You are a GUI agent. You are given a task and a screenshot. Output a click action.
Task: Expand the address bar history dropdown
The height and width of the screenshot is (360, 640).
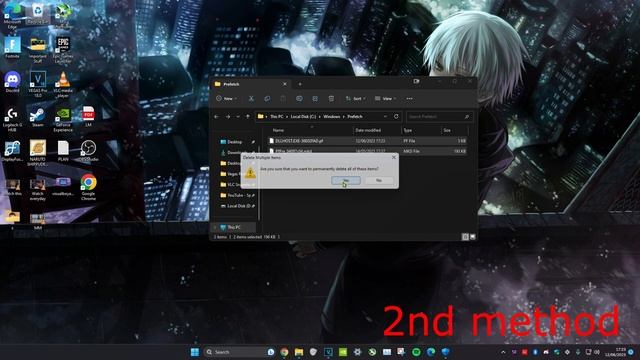[x=385, y=117]
